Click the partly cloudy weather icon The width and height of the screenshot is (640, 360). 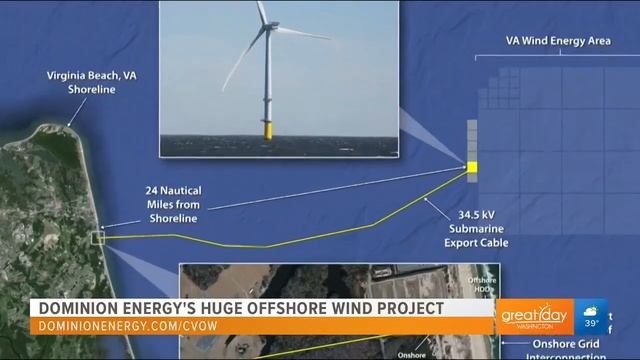click(x=591, y=312)
